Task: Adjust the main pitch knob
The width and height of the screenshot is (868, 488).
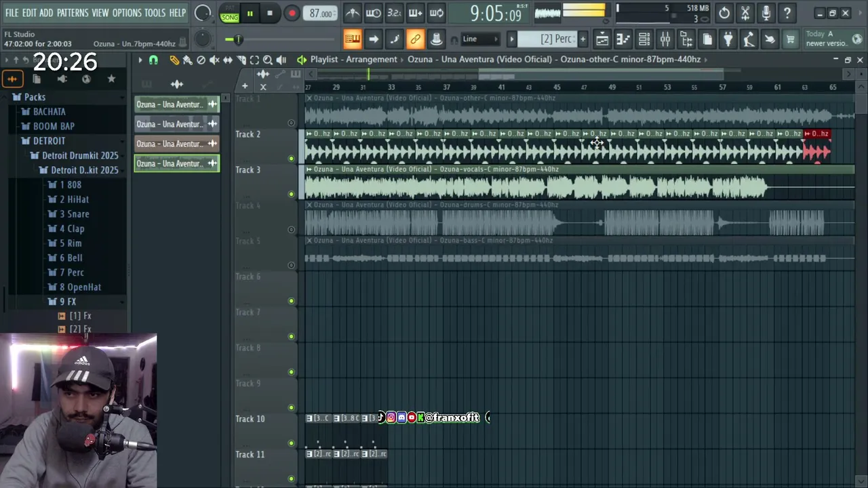Action: click(202, 39)
